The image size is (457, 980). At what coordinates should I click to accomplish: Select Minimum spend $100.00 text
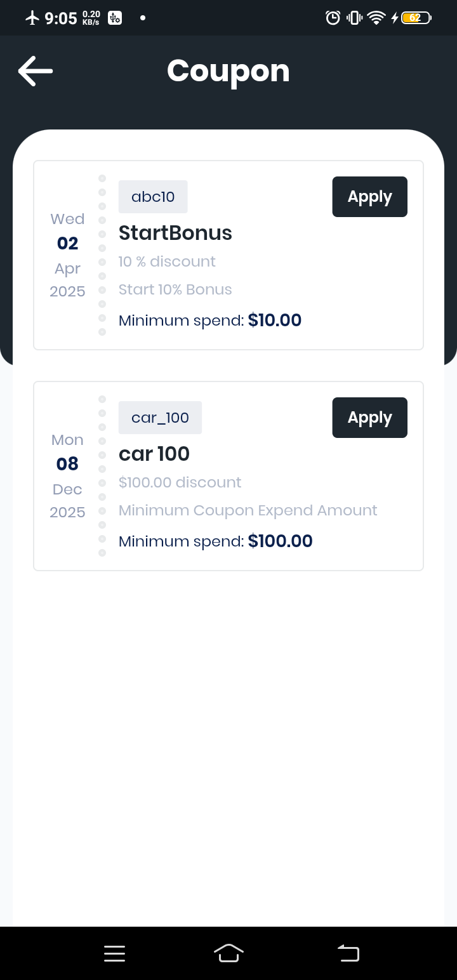pos(216,541)
